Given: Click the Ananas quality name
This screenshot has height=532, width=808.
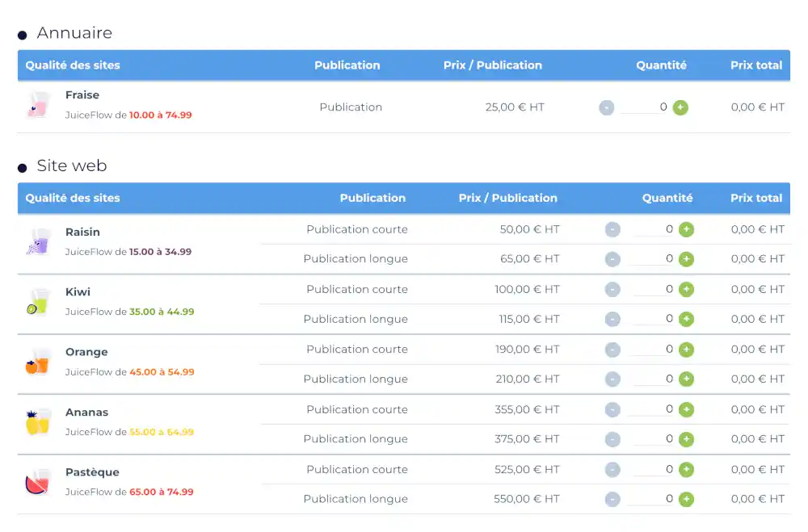Looking at the screenshot, I should click(x=86, y=413).
